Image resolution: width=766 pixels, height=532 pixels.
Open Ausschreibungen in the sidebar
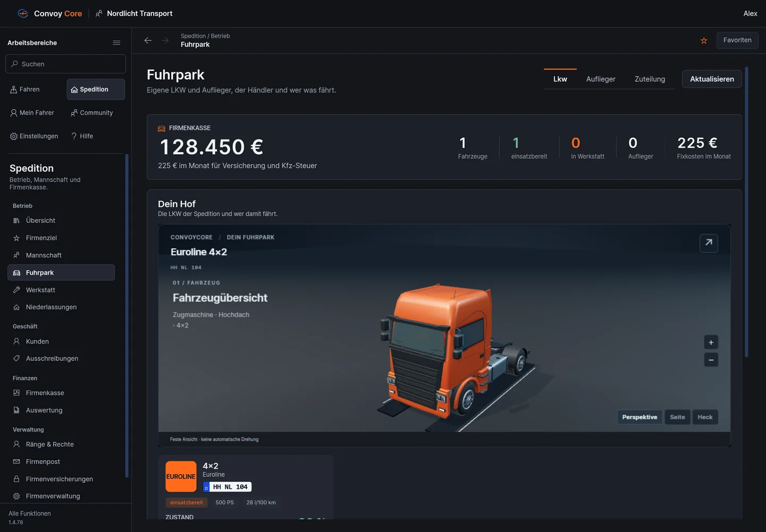61,359
